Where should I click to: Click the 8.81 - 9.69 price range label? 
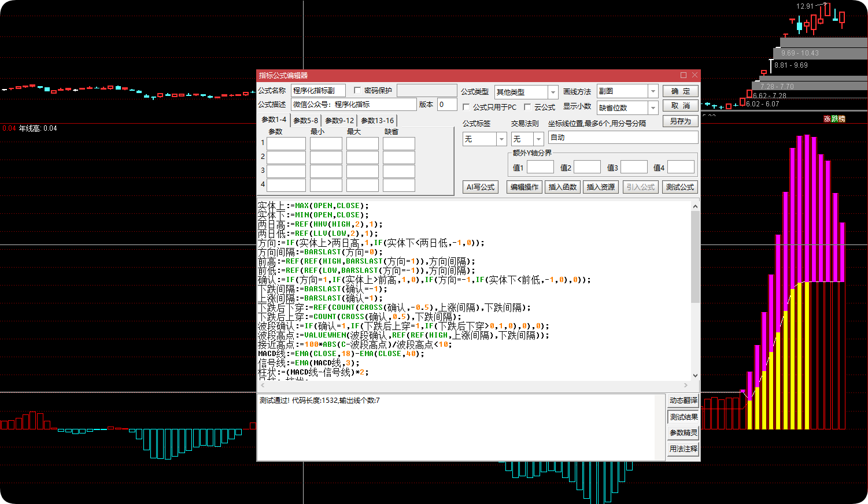(791, 65)
